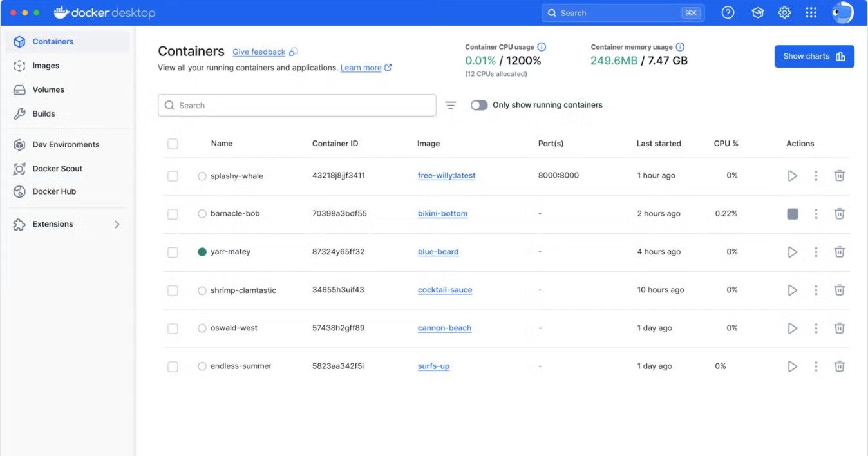Open the apps grid icon in header
The image size is (868, 456).
(x=811, y=13)
